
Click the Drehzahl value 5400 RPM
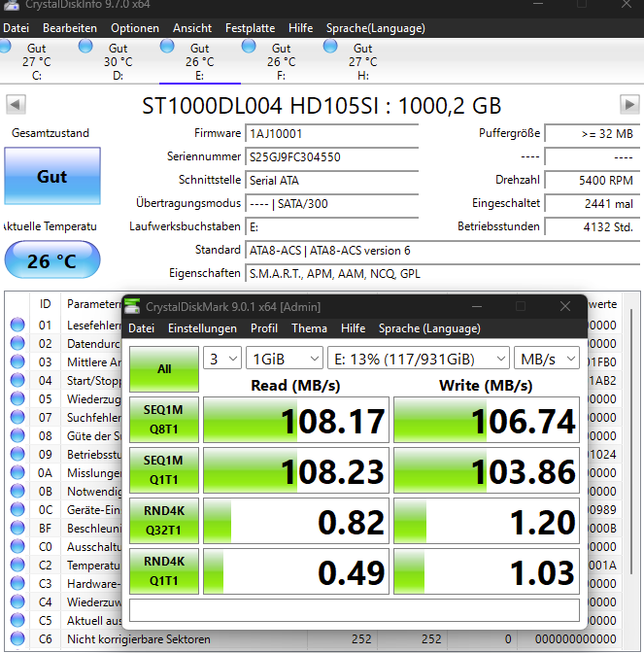coord(593,181)
